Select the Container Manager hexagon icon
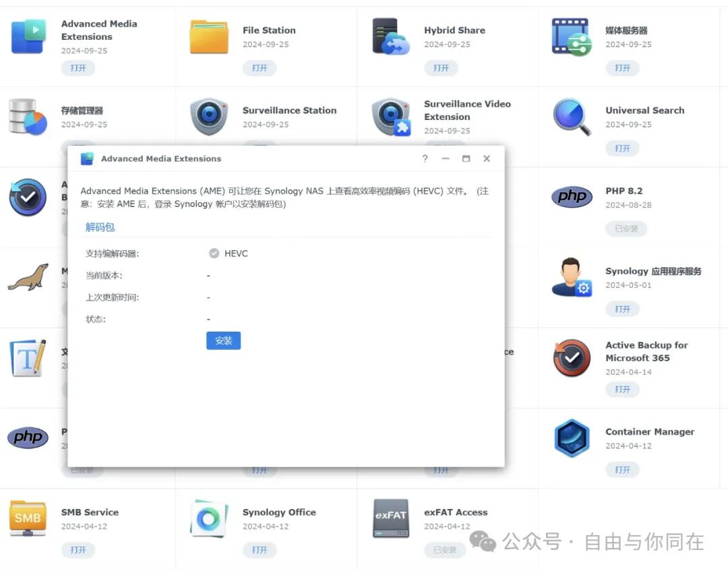The image size is (728, 571). (x=572, y=438)
